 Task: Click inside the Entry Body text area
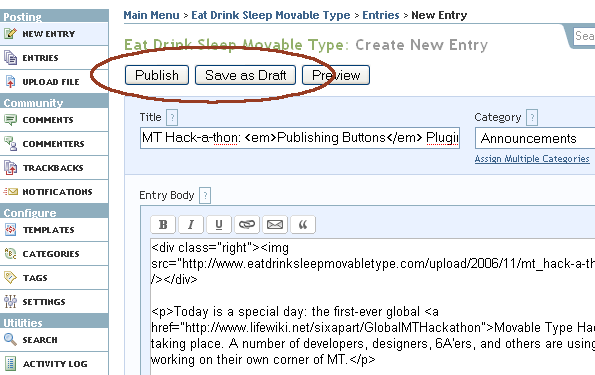372,307
